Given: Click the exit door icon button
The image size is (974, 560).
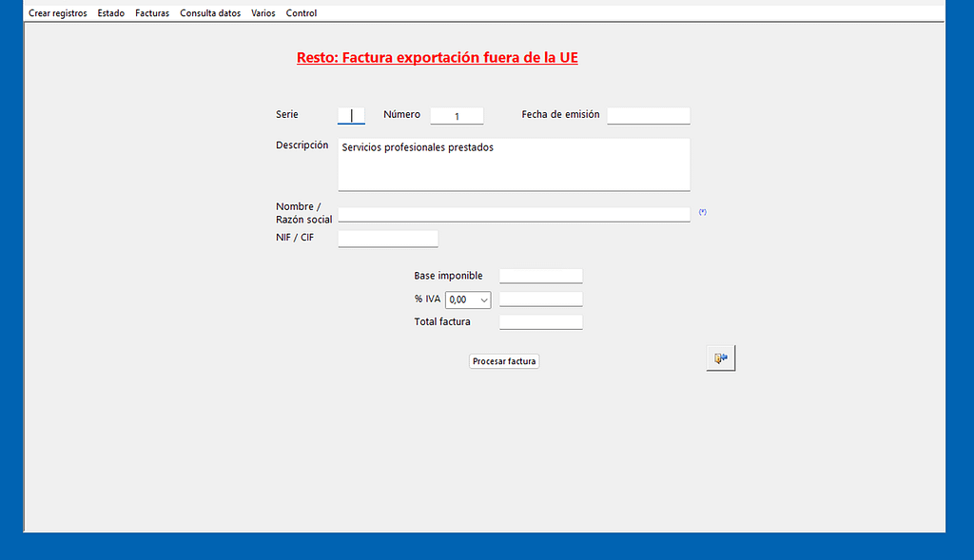Looking at the screenshot, I should [720, 358].
